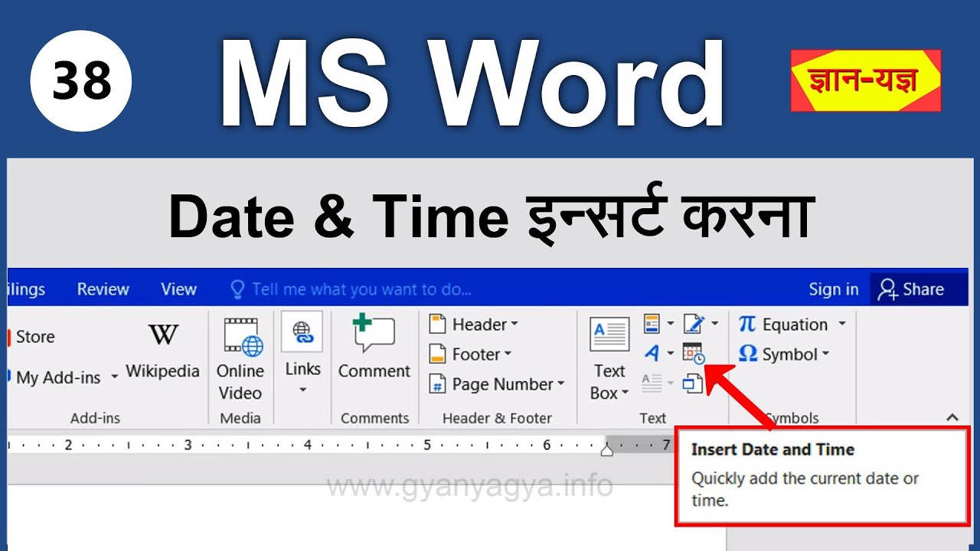Click the Object icon in Text group
The image size is (980, 551).
(x=693, y=383)
